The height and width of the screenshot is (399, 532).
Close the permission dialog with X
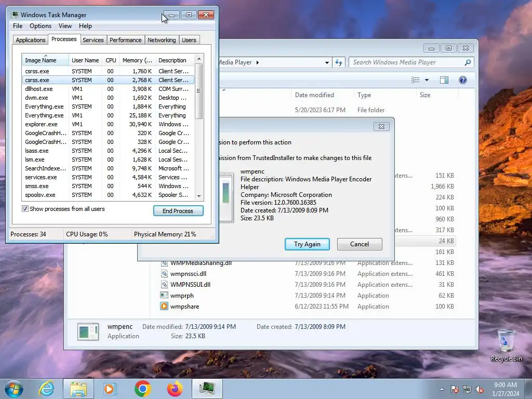tap(381, 127)
